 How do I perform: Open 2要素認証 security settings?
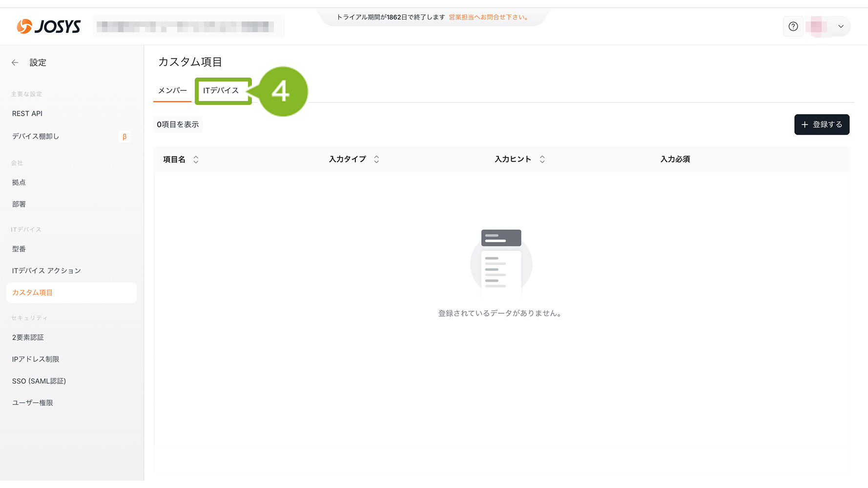coord(28,338)
